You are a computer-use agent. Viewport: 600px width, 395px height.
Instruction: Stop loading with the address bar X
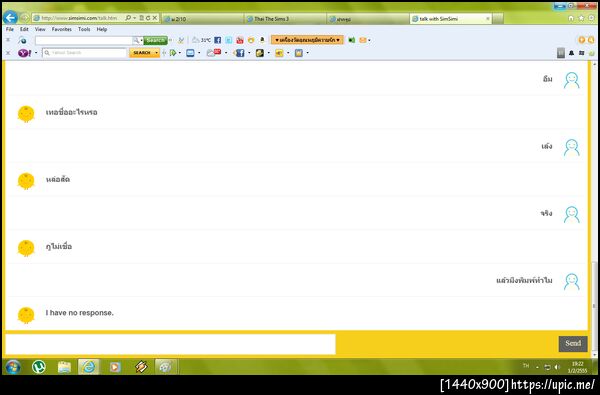point(155,18)
